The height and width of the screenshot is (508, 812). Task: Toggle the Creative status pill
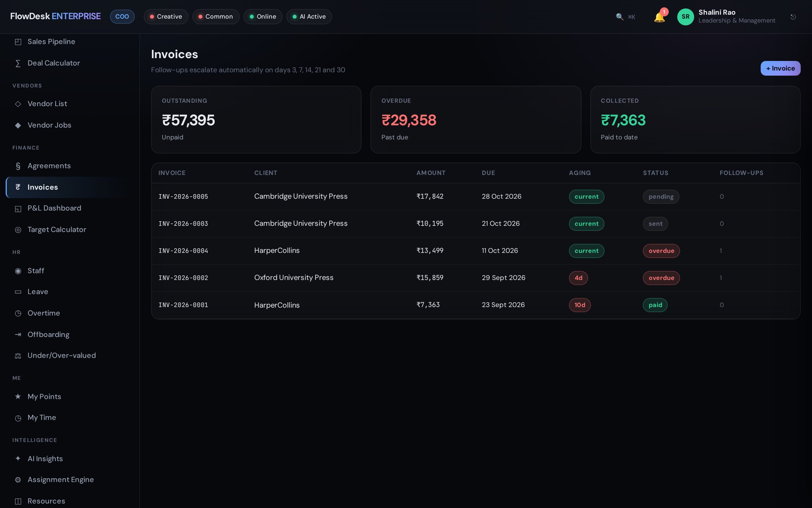coord(166,17)
